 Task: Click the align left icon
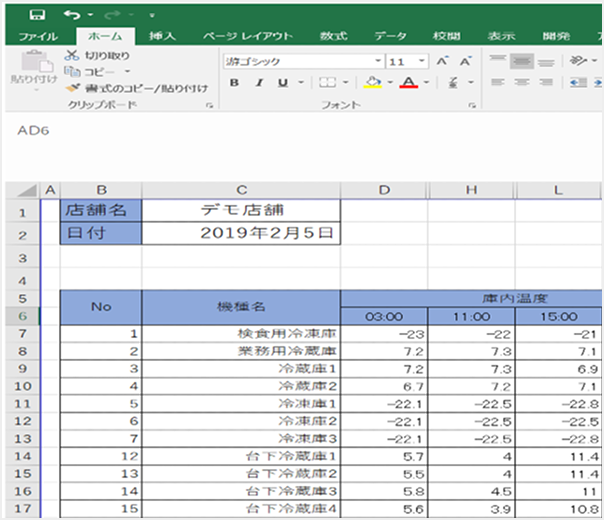pos(498,82)
